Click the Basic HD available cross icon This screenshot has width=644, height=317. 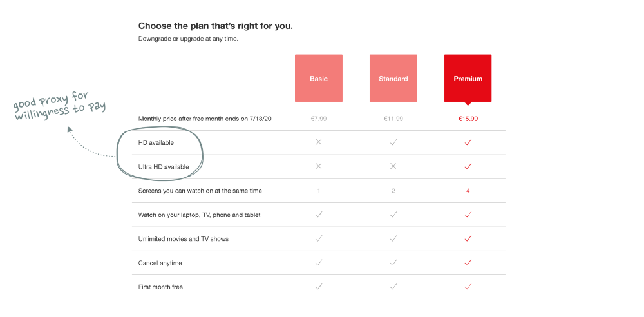pyautogui.click(x=318, y=142)
